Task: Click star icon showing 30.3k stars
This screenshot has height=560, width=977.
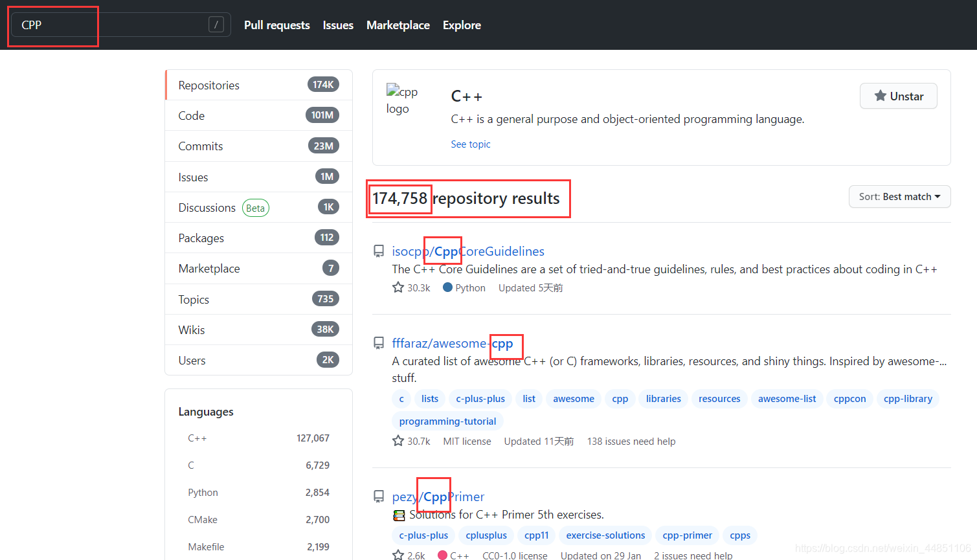Action: pos(398,287)
